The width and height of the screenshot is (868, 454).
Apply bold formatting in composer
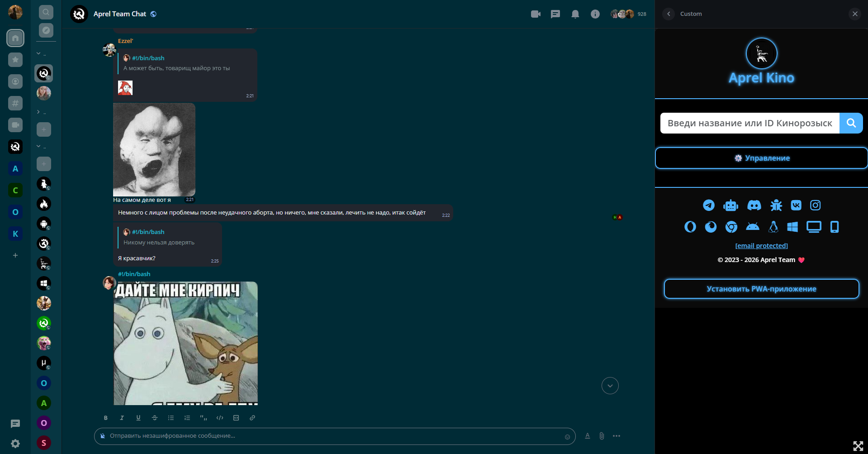tap(106, 418)
